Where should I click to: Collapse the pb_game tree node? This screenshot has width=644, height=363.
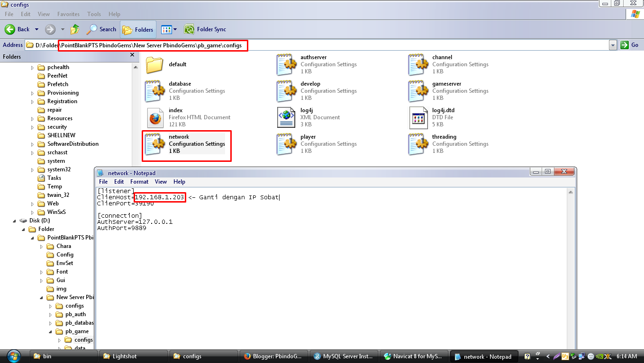point(51,331)
